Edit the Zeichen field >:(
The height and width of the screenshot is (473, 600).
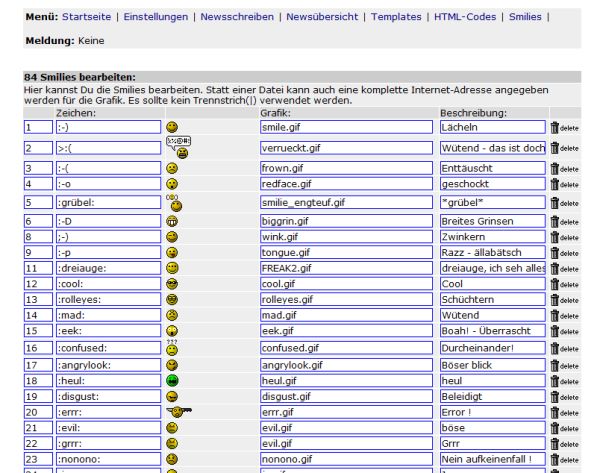point(109,148)
